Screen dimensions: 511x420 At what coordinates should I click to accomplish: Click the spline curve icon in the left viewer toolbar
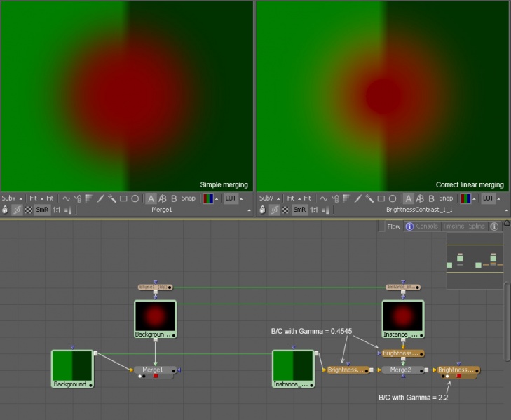(66, 198)
